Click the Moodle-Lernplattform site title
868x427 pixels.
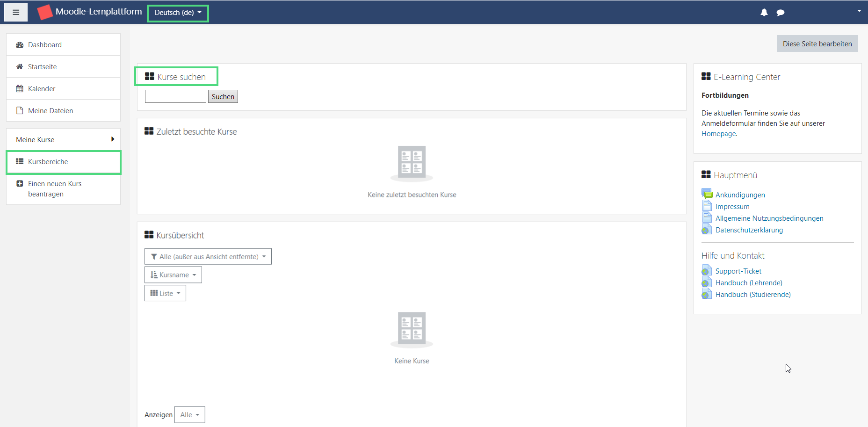tap(99, 12)
